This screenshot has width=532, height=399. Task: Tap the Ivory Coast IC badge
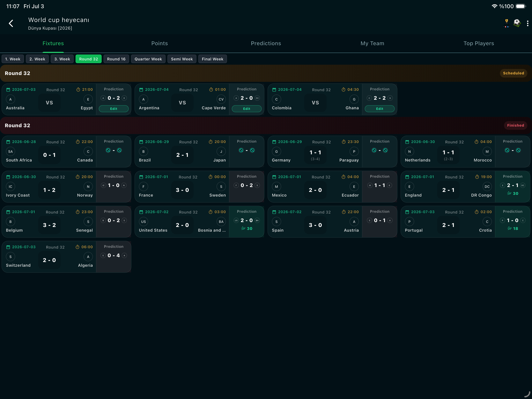pos(10,186)
